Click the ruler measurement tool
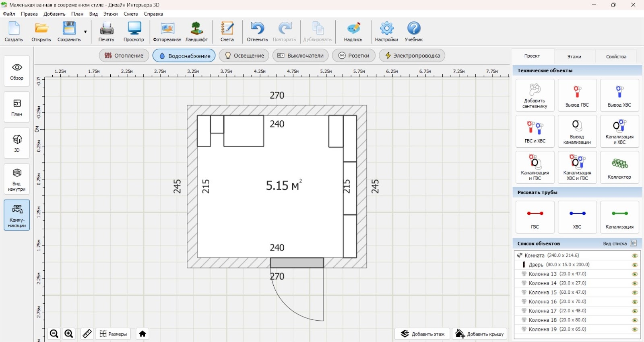Screen dimensions: 644x342 87,334
